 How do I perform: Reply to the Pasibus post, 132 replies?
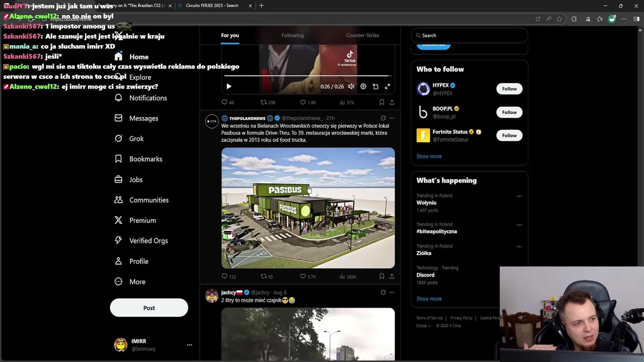(228, 277)
